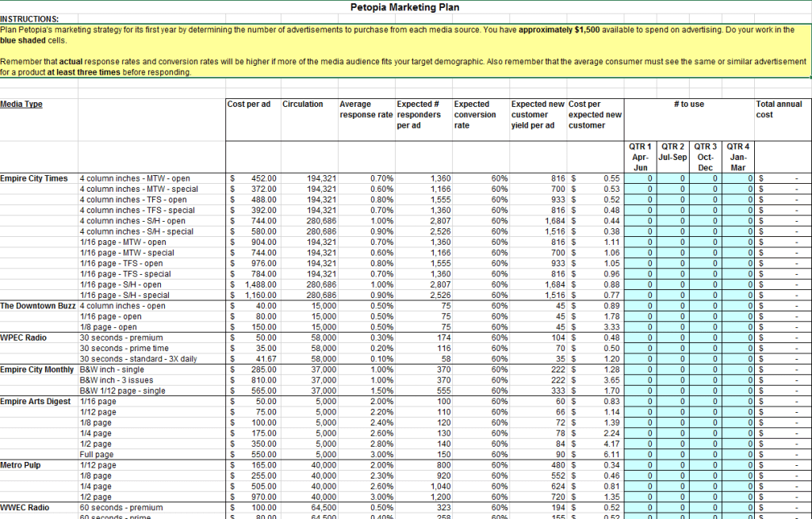This screenshot has height=519, width=812.
Task: Click Empire Arts Digest 'Full page' cell
Action: click(x=98, y=455)
